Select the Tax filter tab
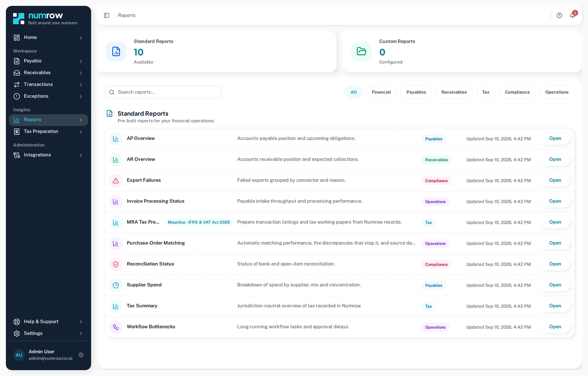 [486, 92]
